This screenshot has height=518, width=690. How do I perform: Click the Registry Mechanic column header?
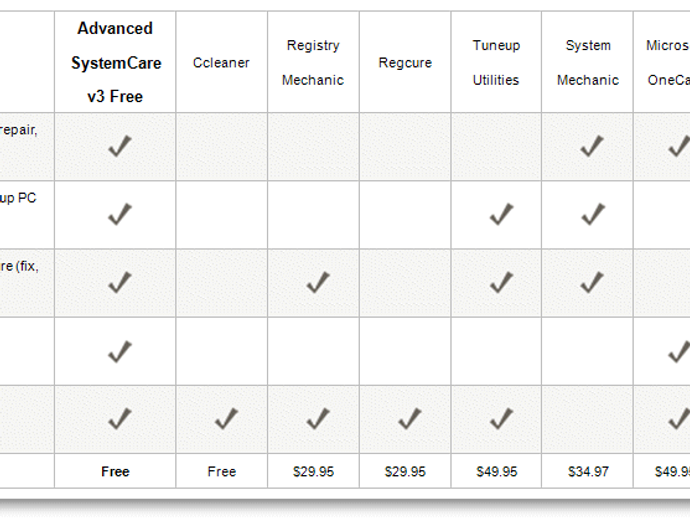point(313,63)
